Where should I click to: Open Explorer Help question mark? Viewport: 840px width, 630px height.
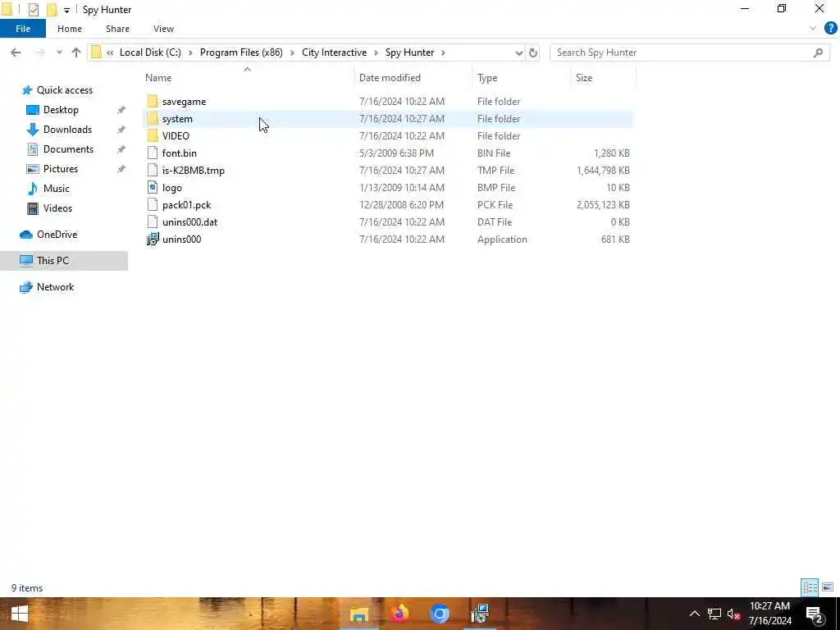click(830, 29)
